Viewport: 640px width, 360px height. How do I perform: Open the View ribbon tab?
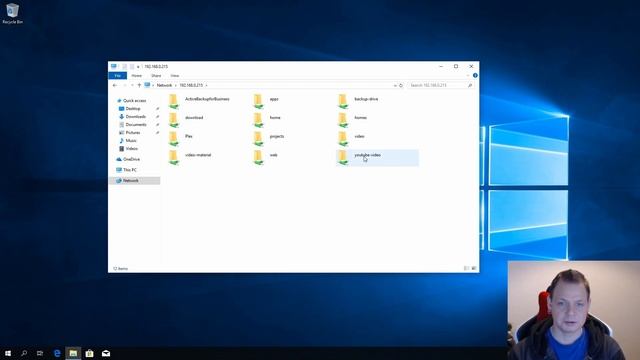point(175,76)
